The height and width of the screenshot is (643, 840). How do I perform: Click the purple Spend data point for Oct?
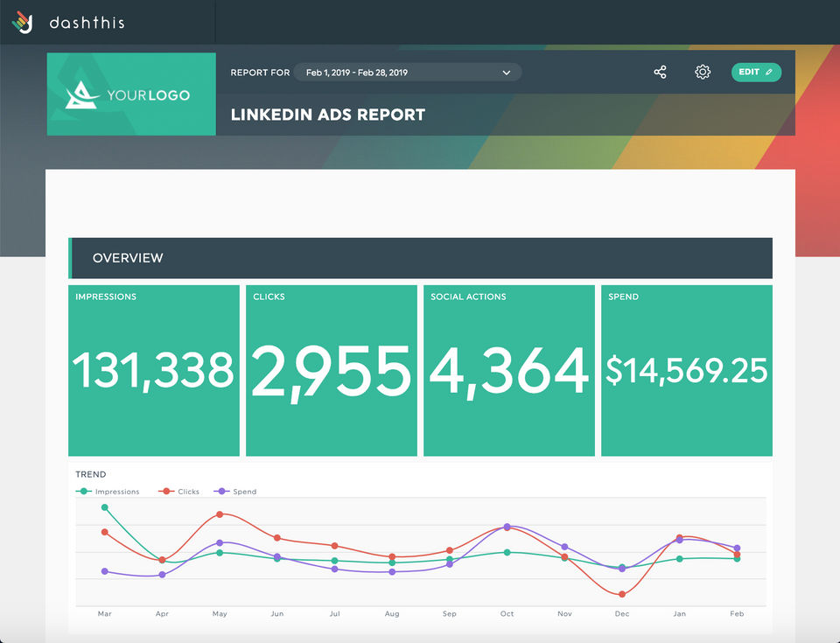point(507,527)
